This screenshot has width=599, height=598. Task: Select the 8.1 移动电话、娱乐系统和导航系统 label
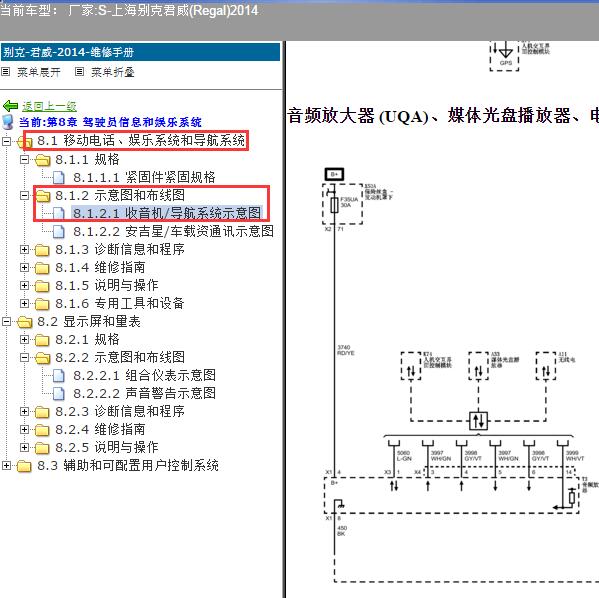click(141, 141)
